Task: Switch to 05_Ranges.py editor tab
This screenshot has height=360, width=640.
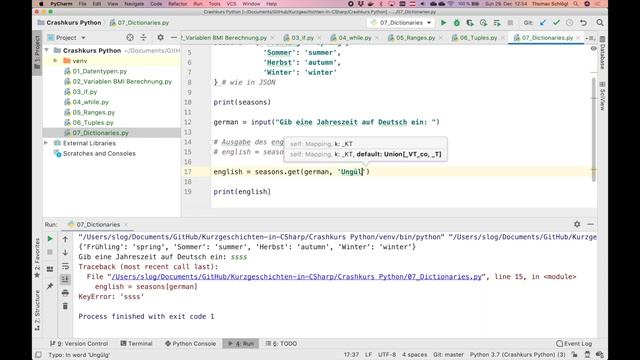Action: (415, 38)
